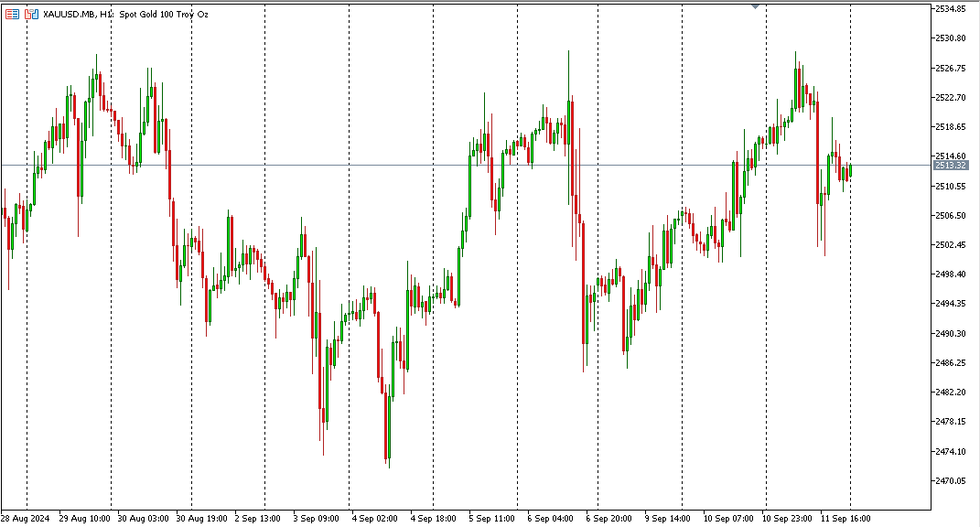Image resolution: width=980 pixels, height=527 pixels.
Task: Click the 2530.80 price axis label
Action: coord(950,38)
